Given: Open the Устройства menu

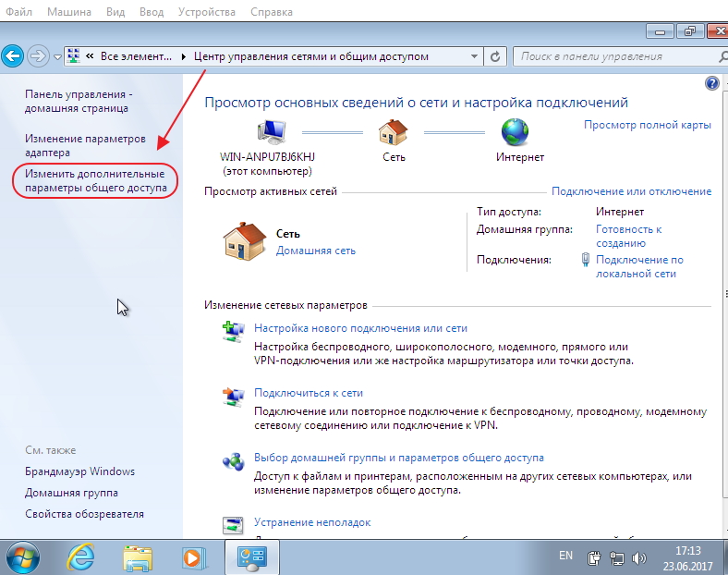Looking at the screenshot, I should click(x=207, y=12).
